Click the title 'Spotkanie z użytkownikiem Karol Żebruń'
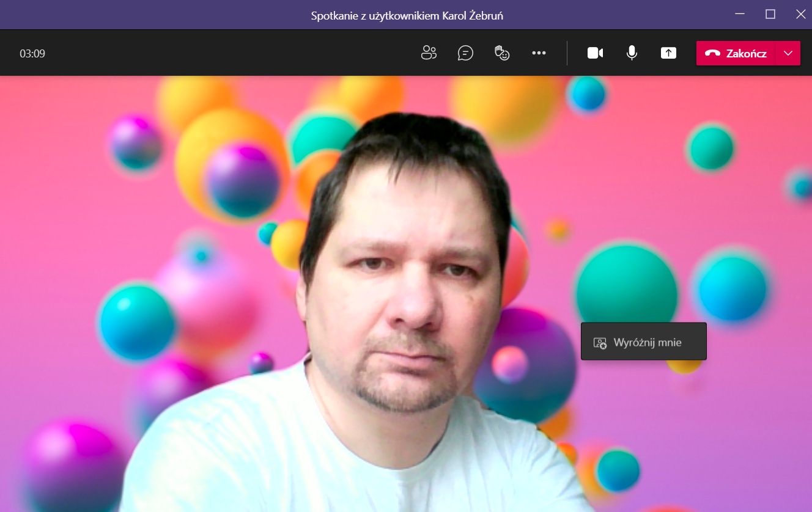812x512 pixels. 407,15
